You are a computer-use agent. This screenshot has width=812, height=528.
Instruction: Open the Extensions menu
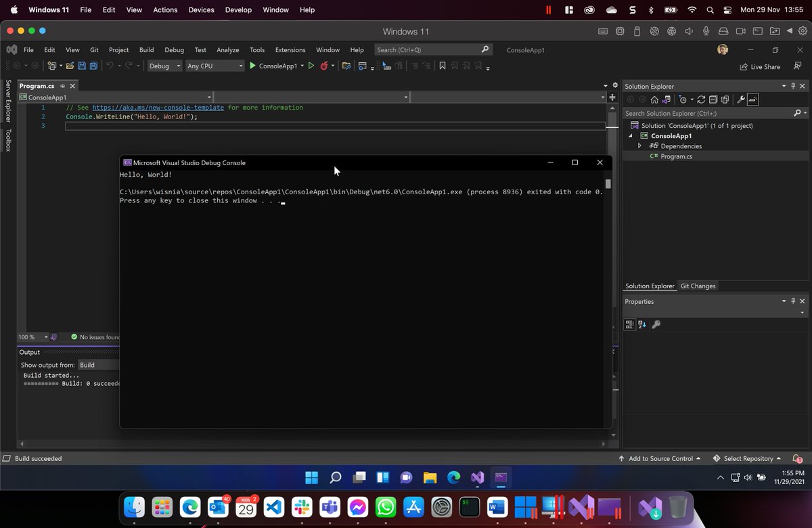[290, 49]
